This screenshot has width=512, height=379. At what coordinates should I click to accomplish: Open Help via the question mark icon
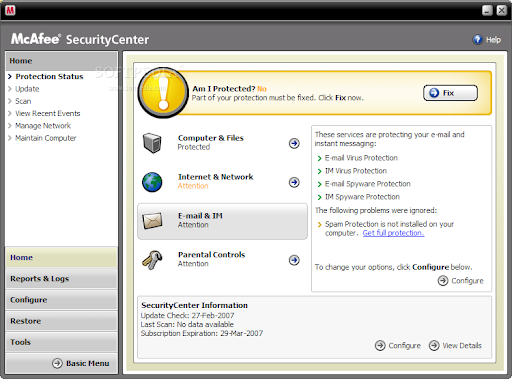(x=477, y=40)
